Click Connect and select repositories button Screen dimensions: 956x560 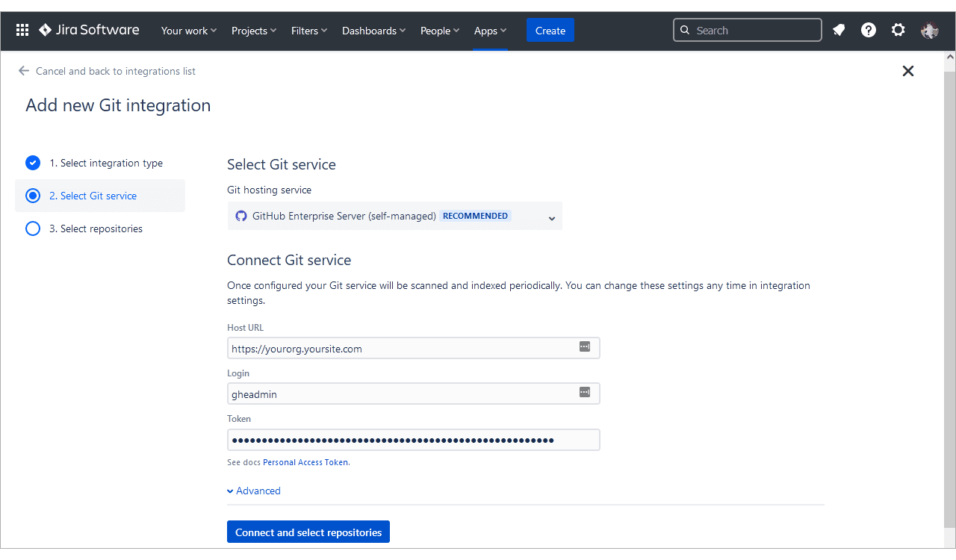coord(308,532)
